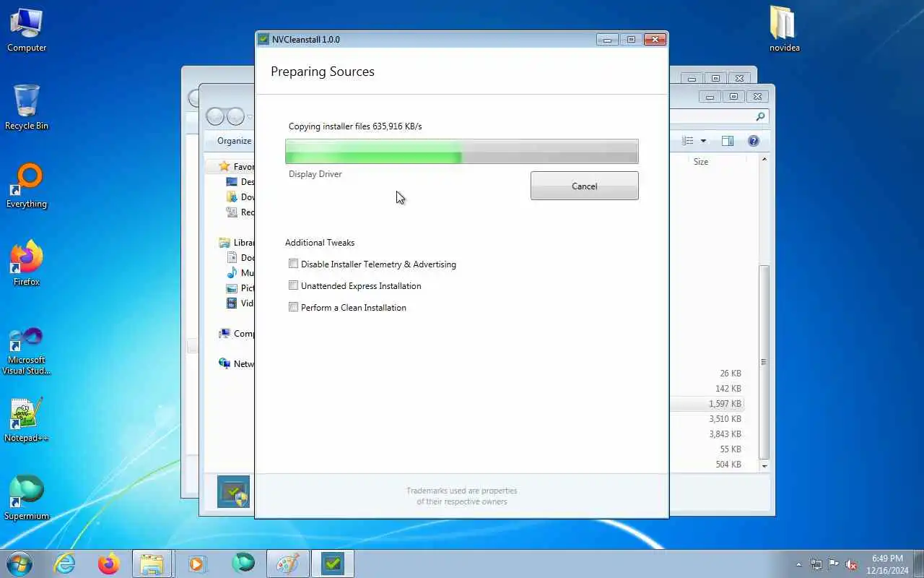Select the Everything search shortcut icon
Image resolution: width=924 pixels, height=578 pixels.
(27, 186)
